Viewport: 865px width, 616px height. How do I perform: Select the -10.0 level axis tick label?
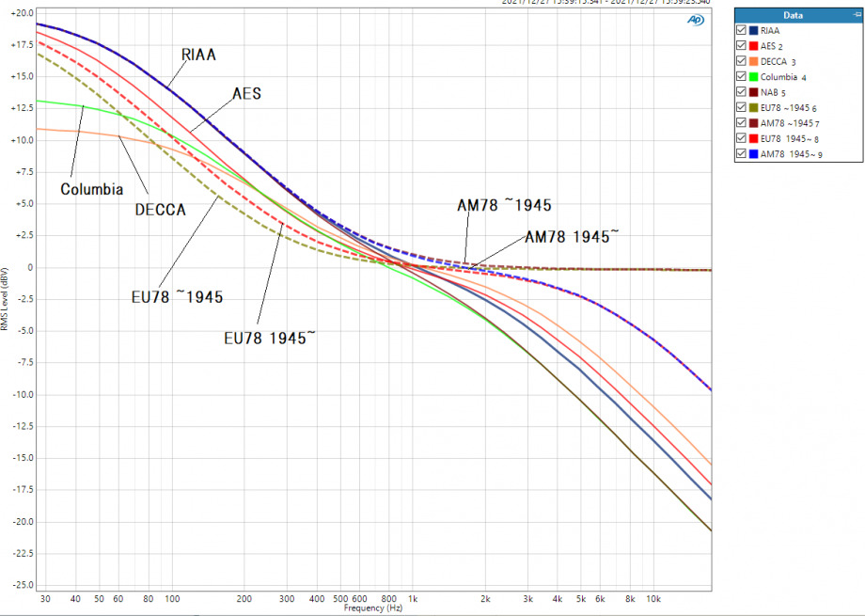coord(22,395)
